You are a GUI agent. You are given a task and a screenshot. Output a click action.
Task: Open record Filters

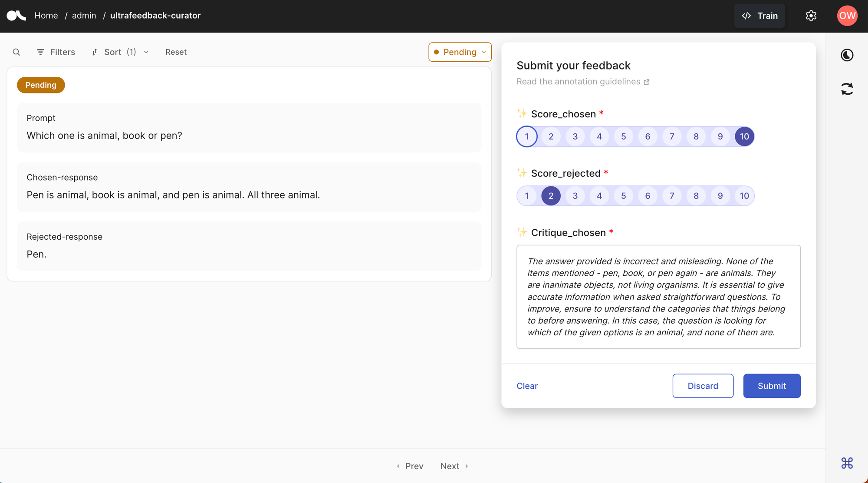tap(56, 52)
